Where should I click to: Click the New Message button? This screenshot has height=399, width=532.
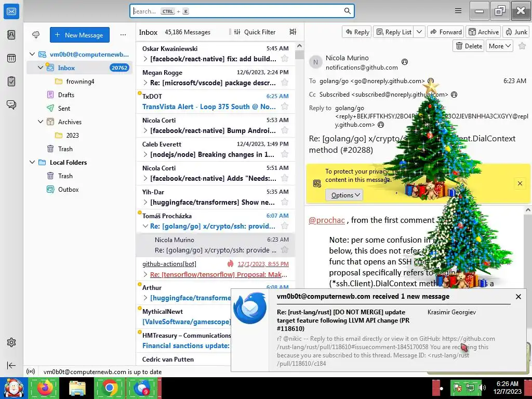pos(79,35)
